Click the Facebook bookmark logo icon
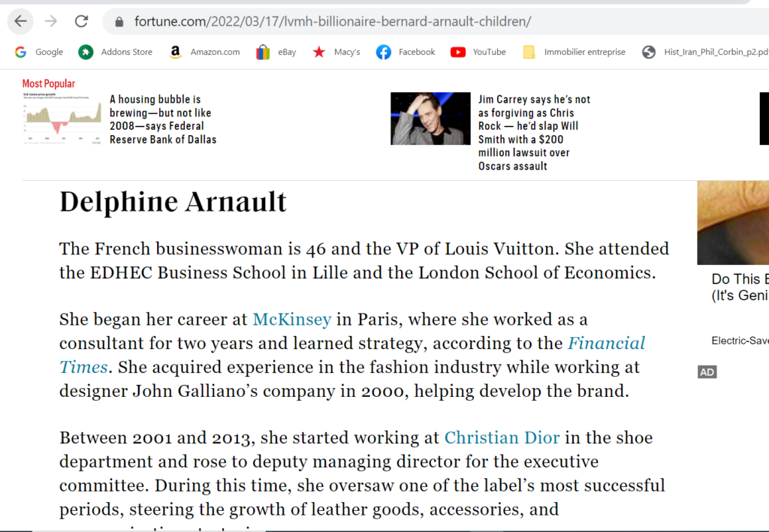The image size is (769, 532). tap(384, 52)
